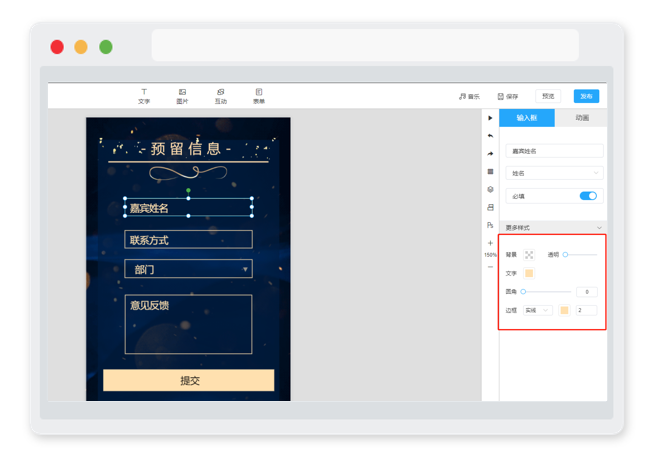Click the 提交 submit button on canvas
This screenshot has height=462, width=660.
click(189, 380)
